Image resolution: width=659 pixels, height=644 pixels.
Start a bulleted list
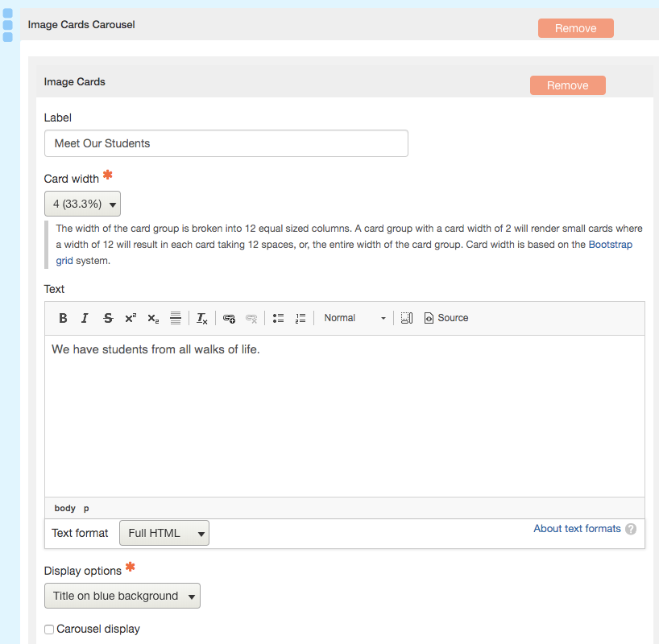point(278,317)
